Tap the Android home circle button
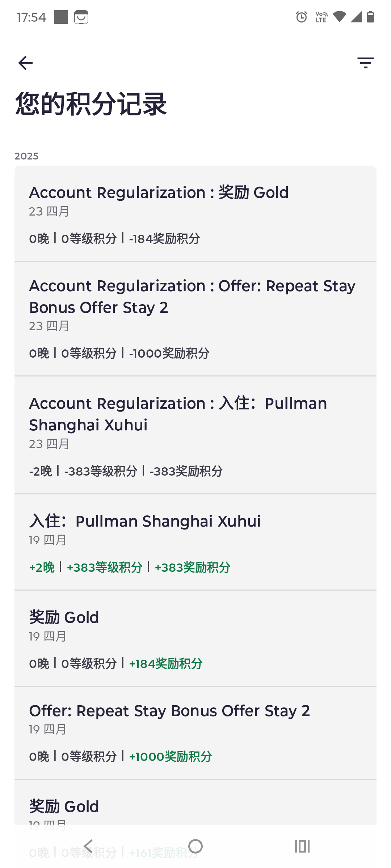391x868 pixels. coord(195,846)
